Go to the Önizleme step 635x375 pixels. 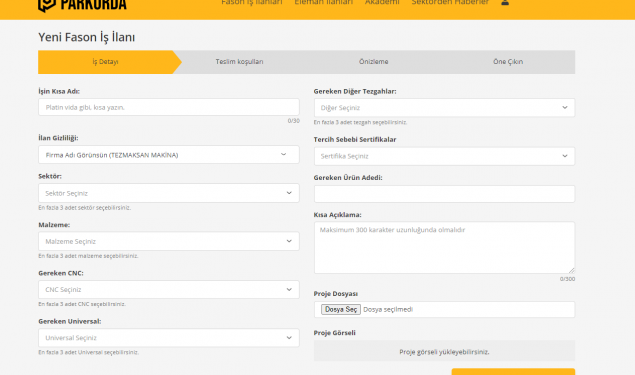point(373,62)
